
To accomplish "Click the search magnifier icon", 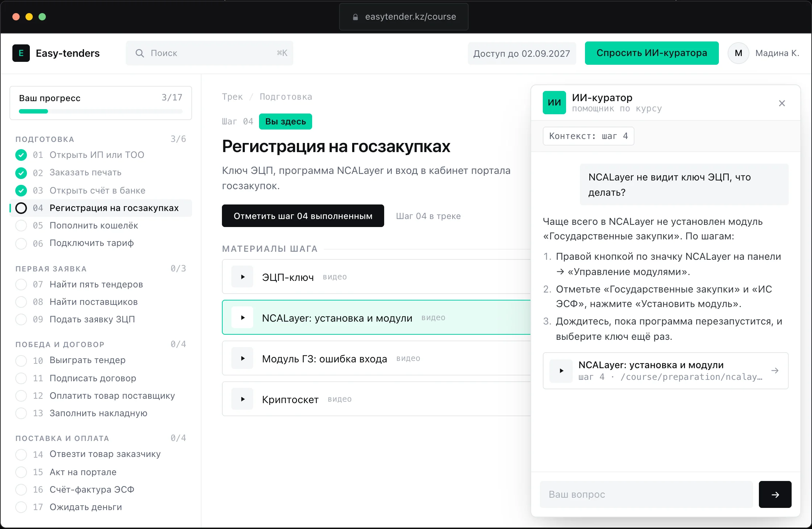I will (x=140, y=53).
